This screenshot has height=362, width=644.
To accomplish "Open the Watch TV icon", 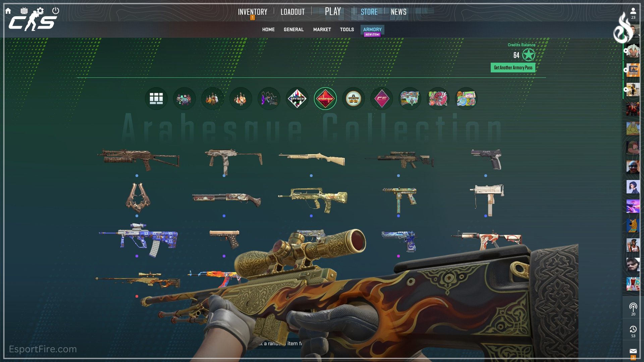I will point(24,11).
